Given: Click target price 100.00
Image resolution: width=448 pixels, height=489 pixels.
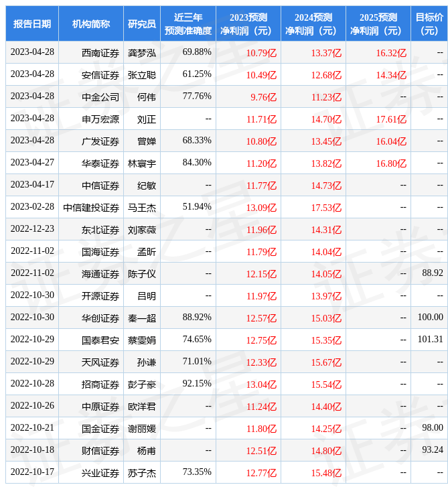Looking at the screenshot, I should click(x=431, y=317).
